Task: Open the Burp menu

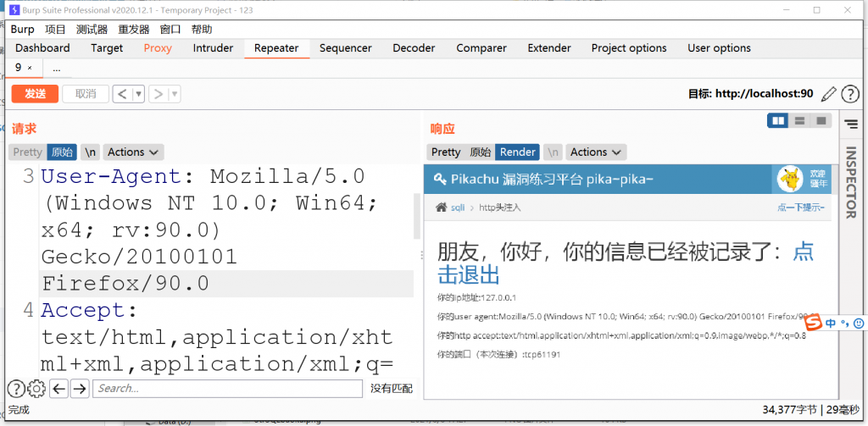Action: click(x=23, y=29)
